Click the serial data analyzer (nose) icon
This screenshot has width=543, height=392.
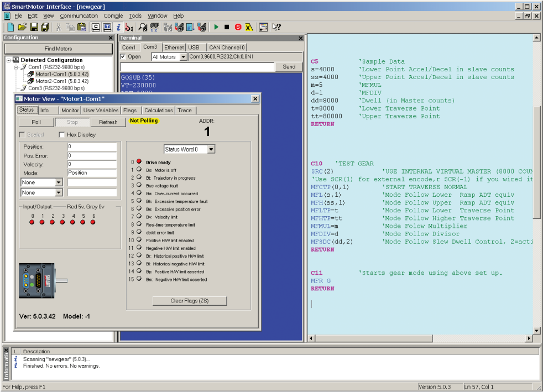pos(129,27)
